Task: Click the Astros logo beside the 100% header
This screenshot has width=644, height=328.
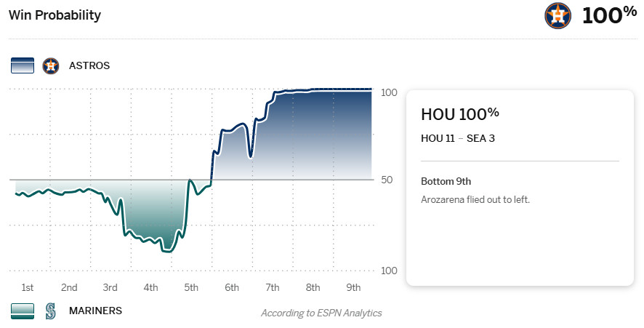Action: pos(558,15)
